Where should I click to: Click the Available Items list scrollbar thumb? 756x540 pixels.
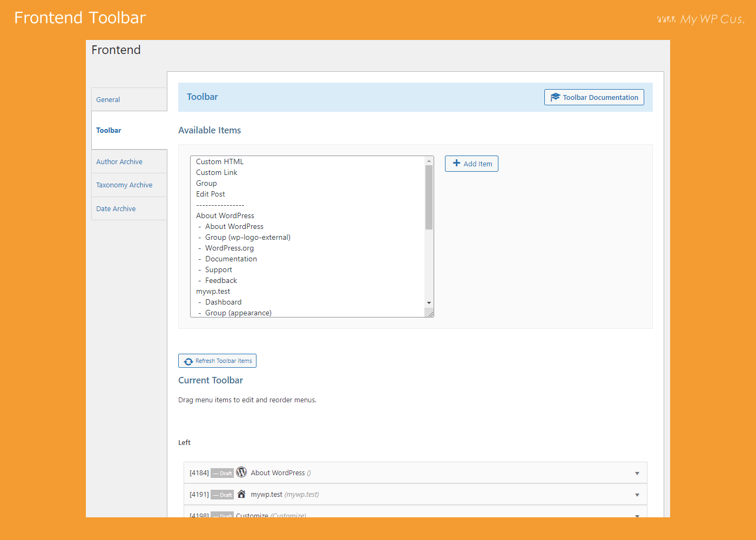point(429,197)
